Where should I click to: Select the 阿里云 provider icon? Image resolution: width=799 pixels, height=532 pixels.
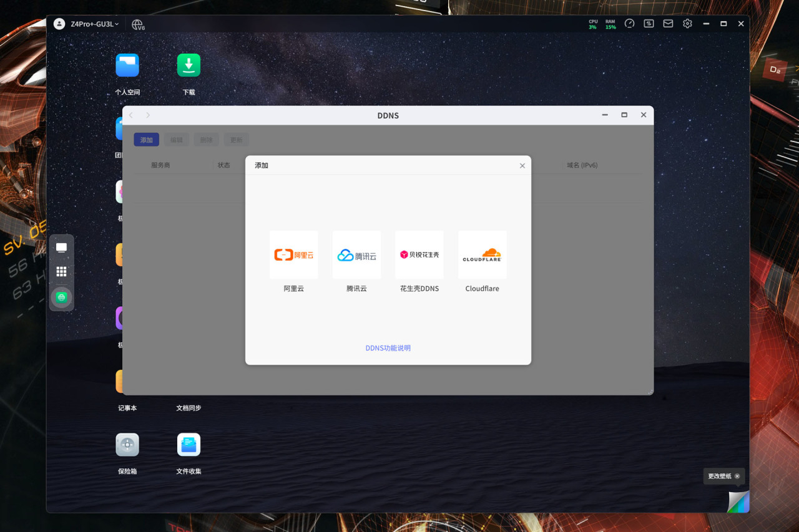pos(293,254)
